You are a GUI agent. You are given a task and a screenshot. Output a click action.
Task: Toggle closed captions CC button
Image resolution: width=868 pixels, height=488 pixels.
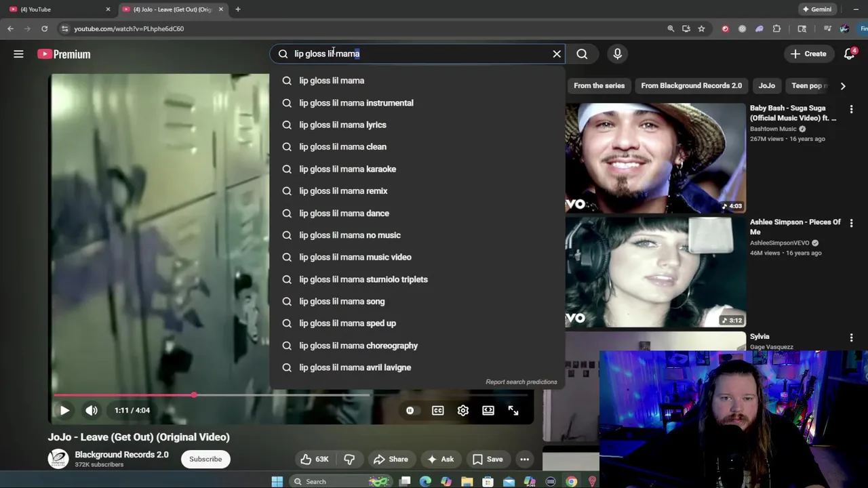(438, 410)
